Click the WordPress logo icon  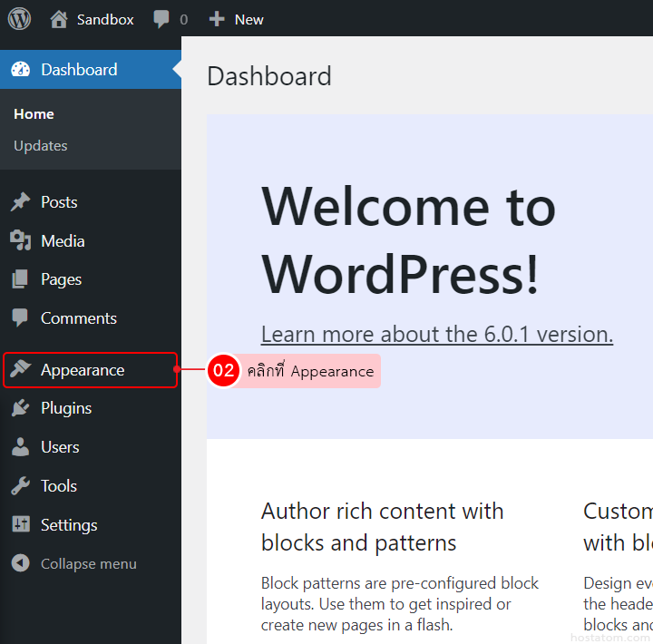[x=19, y=18]
